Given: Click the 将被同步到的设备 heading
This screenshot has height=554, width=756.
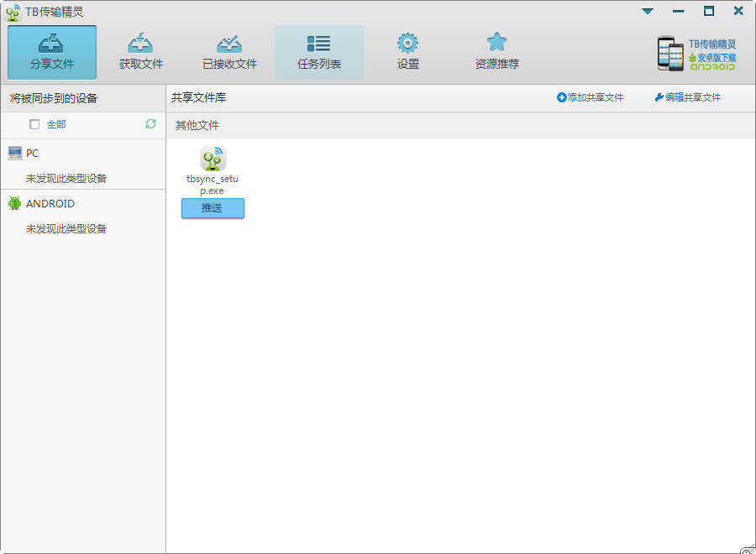Looking at the screenshot, I should pos(54,98).
